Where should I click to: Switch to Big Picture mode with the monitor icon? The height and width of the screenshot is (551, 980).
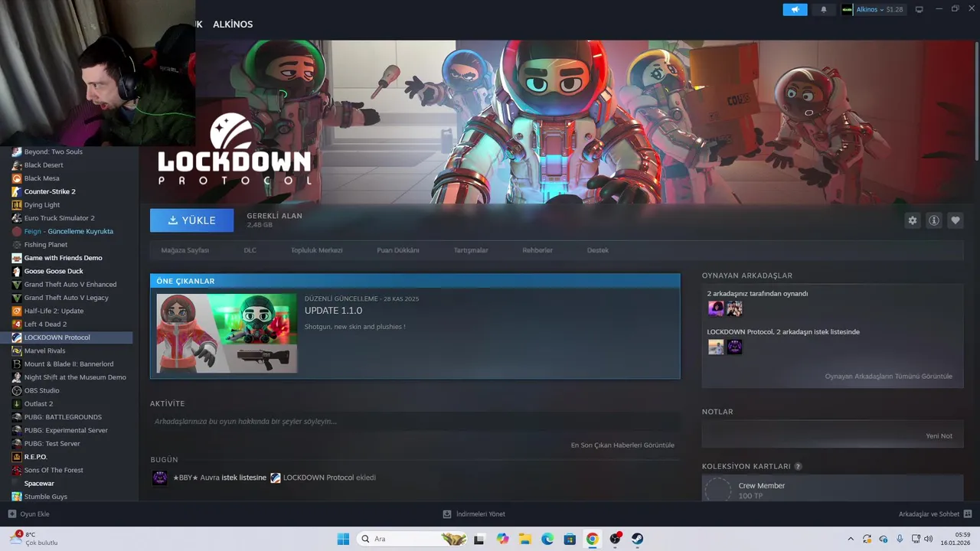(x=920, y=9)
